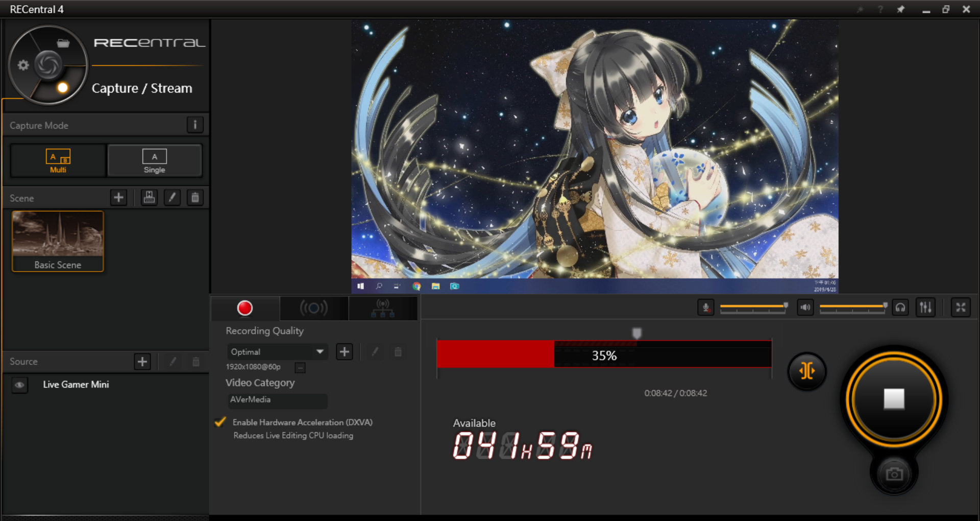
Task: Open the Recording Quality dropdown
Action: pos(277,351)
